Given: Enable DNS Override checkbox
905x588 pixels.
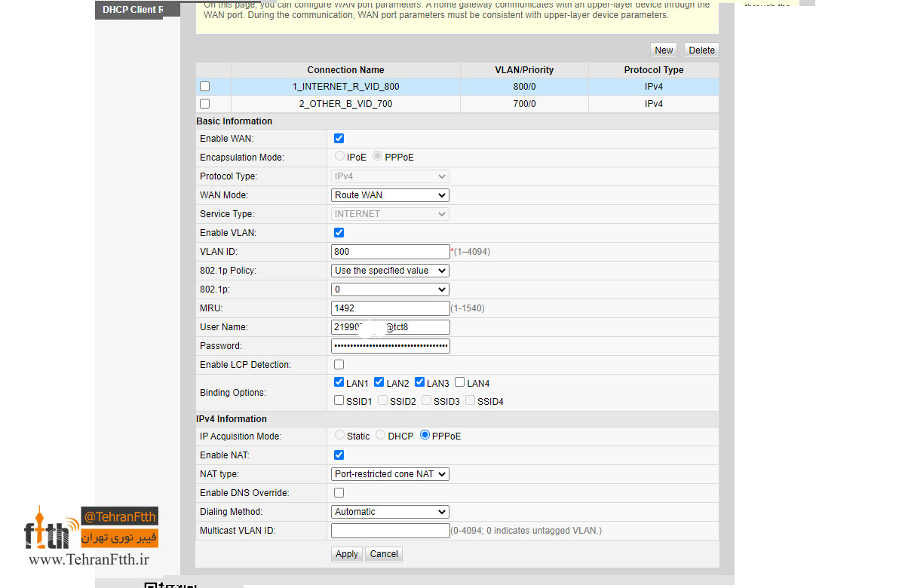Looking at the screenshot, I should click(x=339, y=493).
